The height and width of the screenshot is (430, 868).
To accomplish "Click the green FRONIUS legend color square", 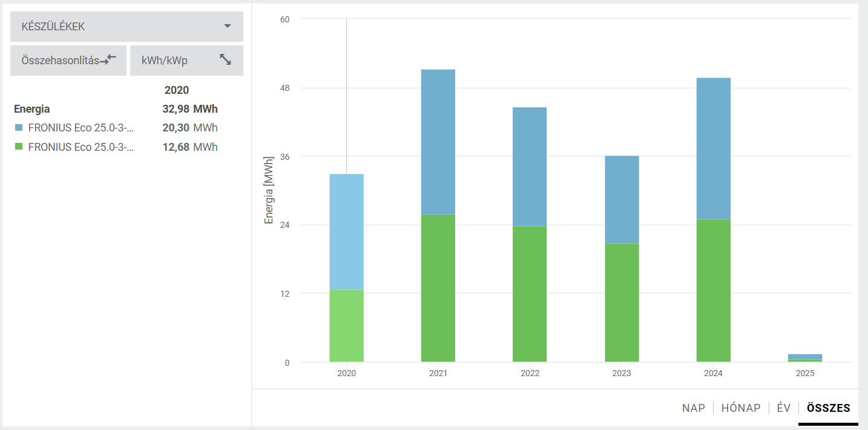I will (19, 147).
